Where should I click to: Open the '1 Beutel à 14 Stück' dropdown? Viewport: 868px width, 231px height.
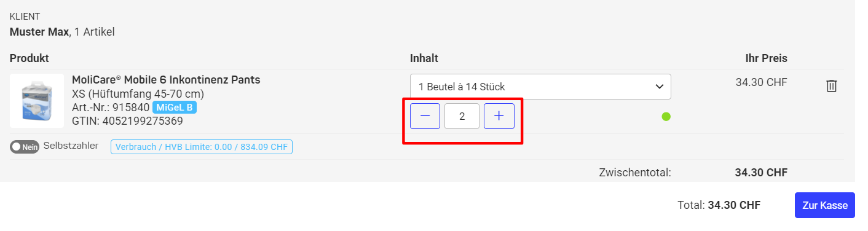pyautogui.click(x=540, y=87)
